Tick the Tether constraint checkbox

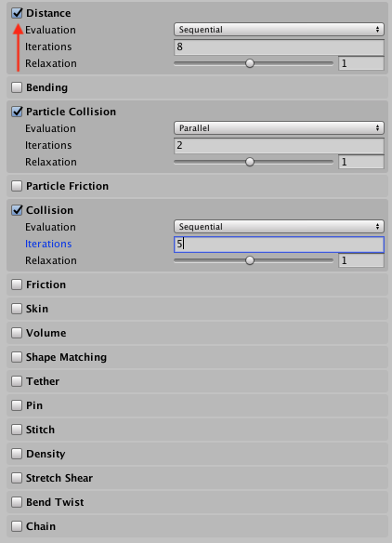(x=17, y=381)
